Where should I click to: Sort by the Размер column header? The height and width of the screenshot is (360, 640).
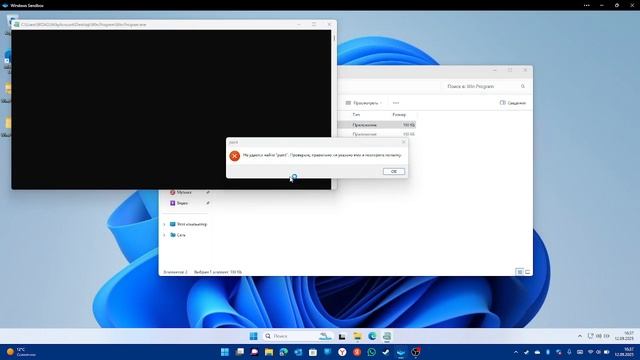point(399,115)
